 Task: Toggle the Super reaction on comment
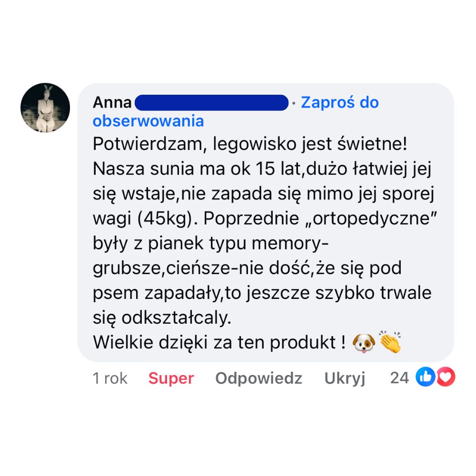coord(171,378)
